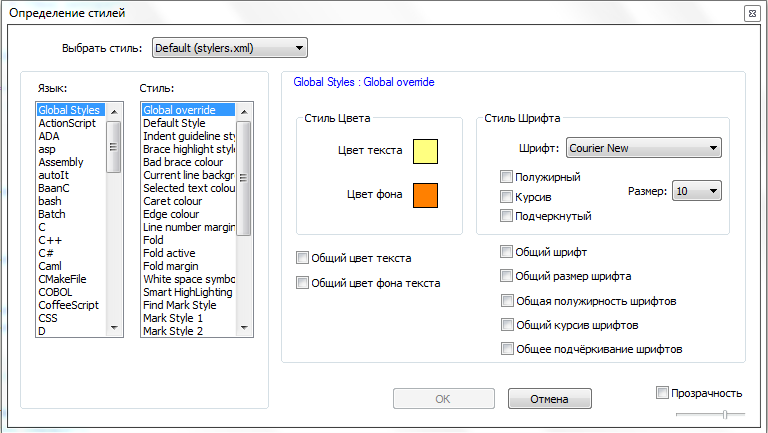Screen dimensions: 768x433
Task: Open the Courier New font dropdown
Action: click(643, 148)
